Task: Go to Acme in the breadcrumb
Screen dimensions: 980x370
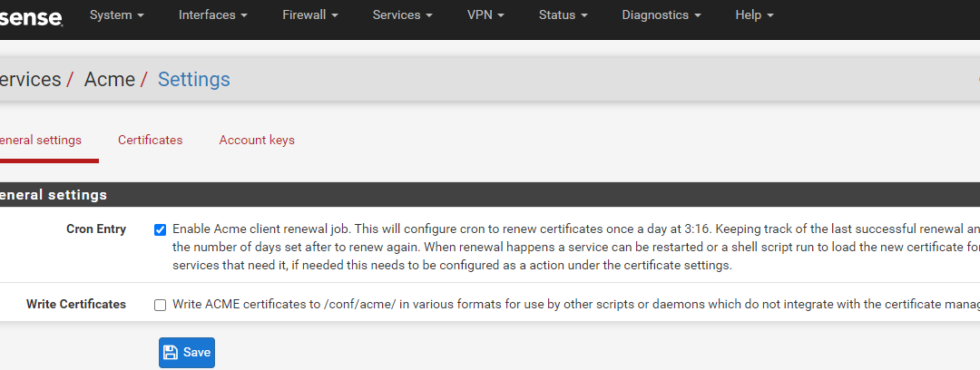Action: coord(110,80)
